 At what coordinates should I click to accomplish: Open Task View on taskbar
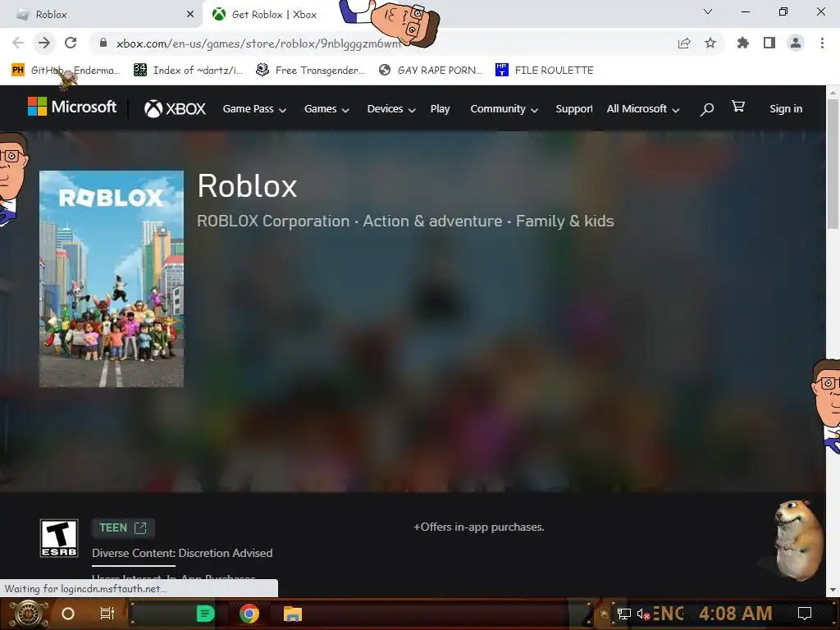(107, 614)
